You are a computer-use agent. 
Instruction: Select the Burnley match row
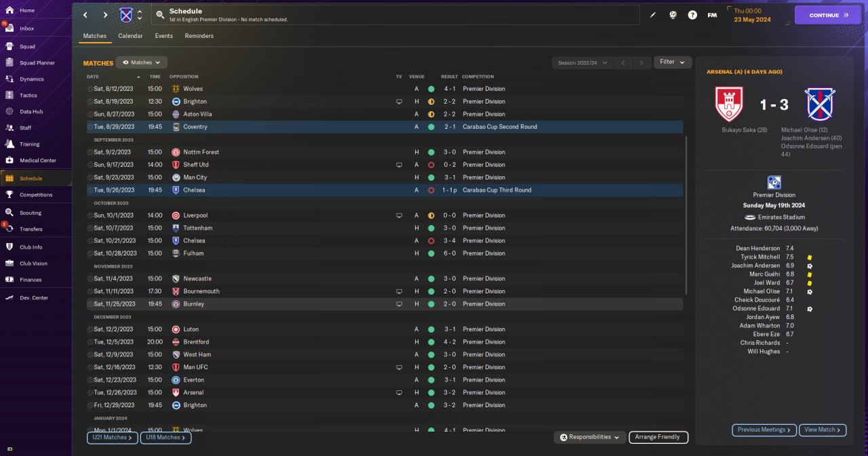pos(384,304)
